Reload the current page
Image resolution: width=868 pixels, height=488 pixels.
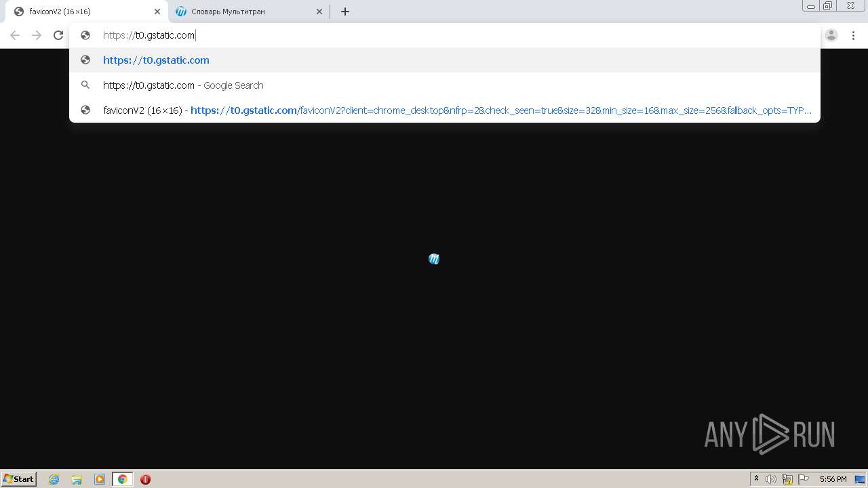[x=58, y=35]
